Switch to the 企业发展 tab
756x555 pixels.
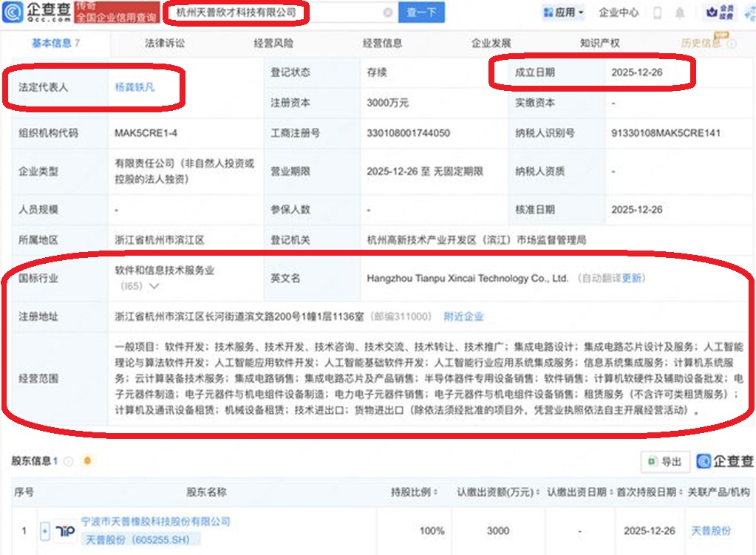491,44
